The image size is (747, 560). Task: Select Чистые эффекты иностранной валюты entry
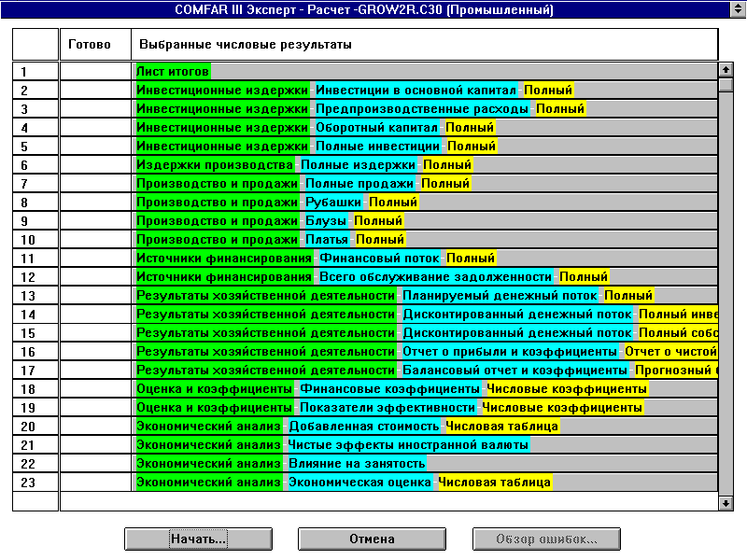pos(408,445)
